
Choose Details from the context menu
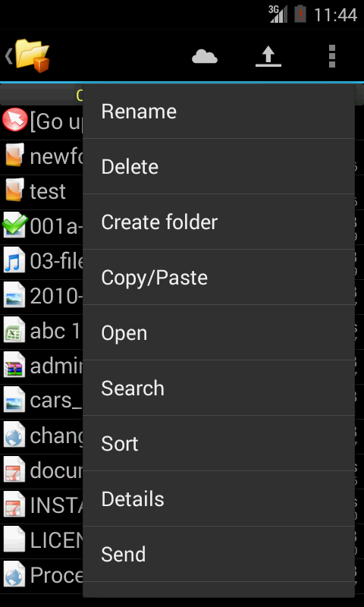coord(218,498)
